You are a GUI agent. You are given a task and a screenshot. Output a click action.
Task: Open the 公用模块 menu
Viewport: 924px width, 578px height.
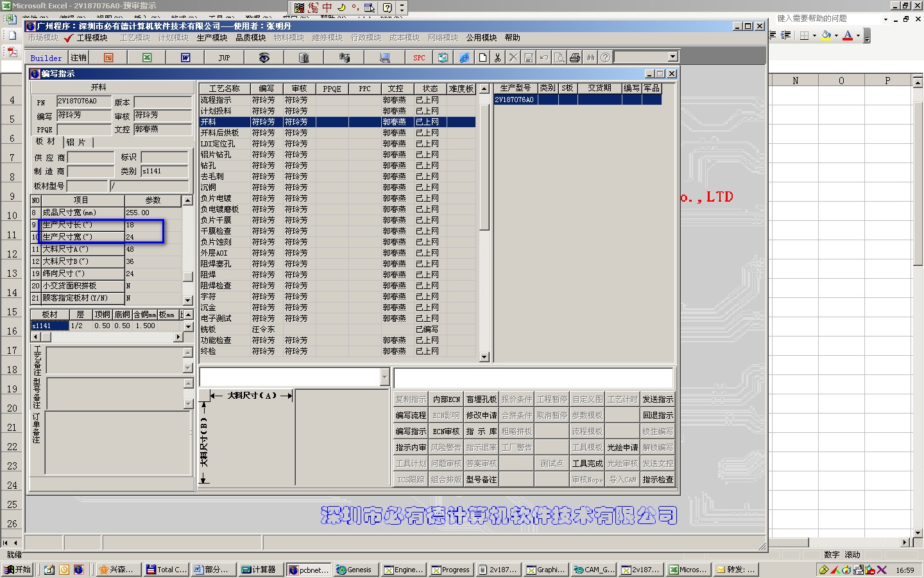[481, 38]
